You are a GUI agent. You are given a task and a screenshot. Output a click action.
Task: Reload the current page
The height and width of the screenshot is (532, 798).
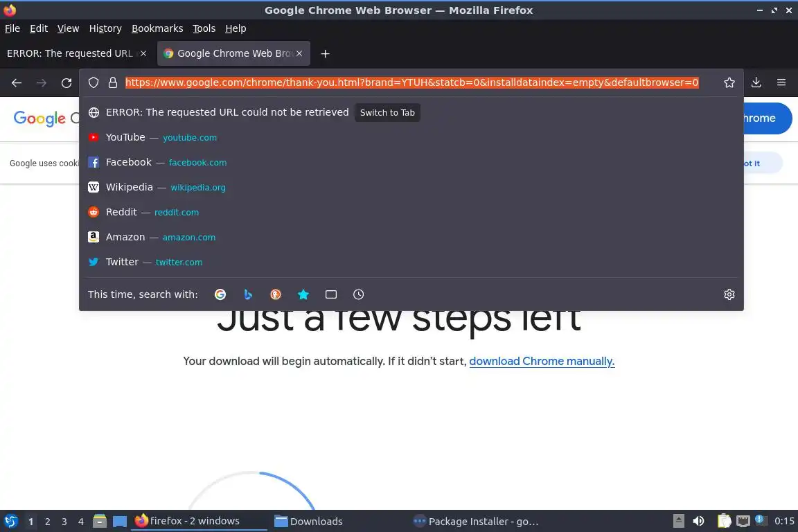click(66, 82)
